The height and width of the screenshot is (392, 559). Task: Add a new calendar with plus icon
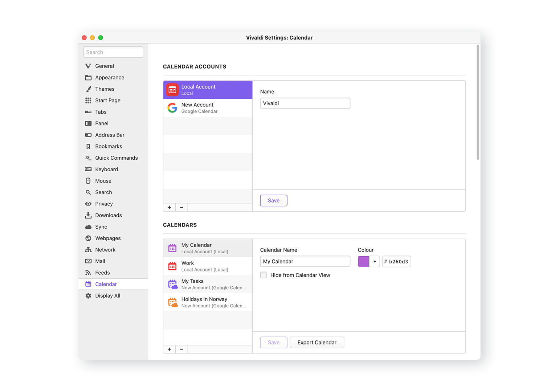coord(169,349)
